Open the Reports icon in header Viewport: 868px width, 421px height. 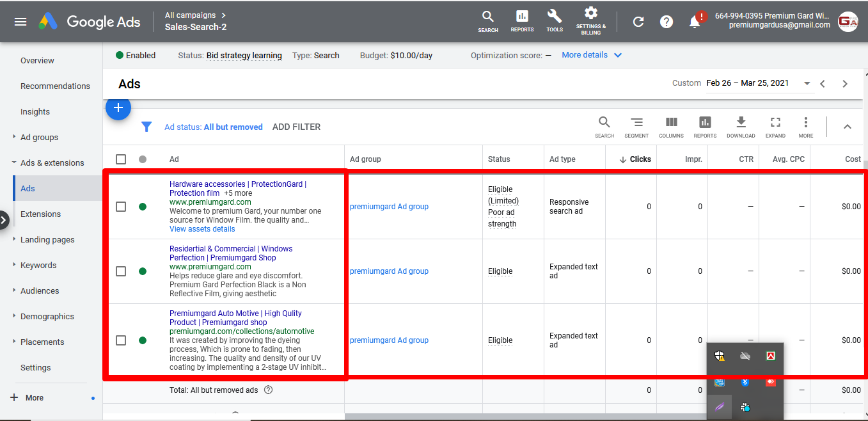tap(522, 20)
